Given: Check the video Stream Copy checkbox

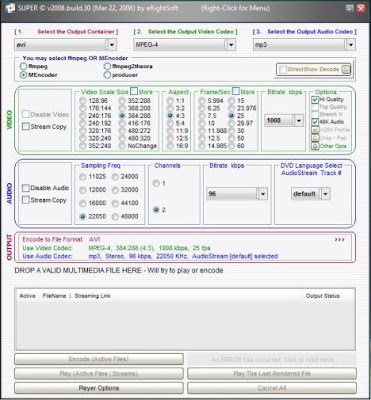Looking at the screenshot, I should tap(26, 127).
